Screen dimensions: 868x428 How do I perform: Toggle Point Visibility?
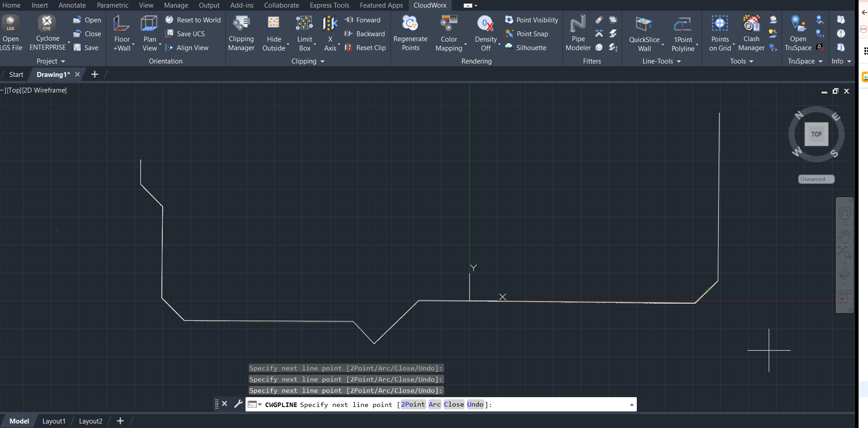532,20
